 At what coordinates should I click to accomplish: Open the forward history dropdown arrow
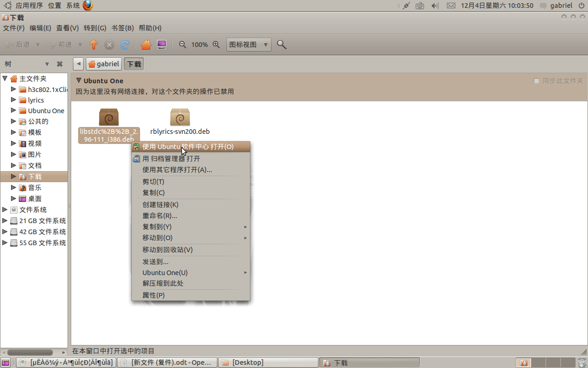[80, 45]
